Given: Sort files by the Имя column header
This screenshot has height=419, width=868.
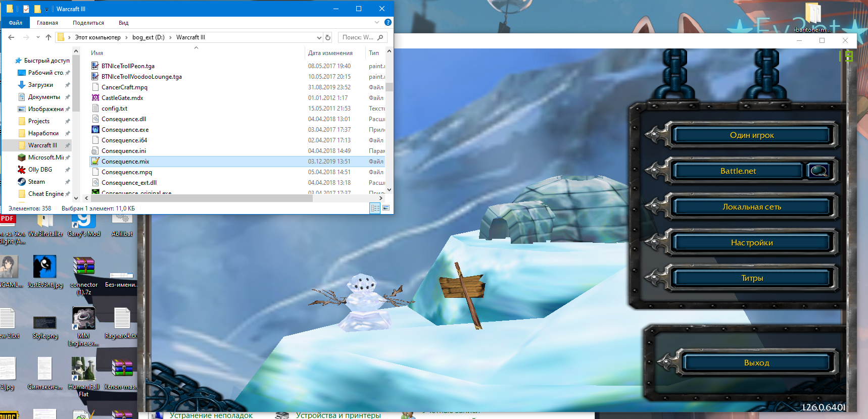Looking at the screenshot, I should point(97,53).
